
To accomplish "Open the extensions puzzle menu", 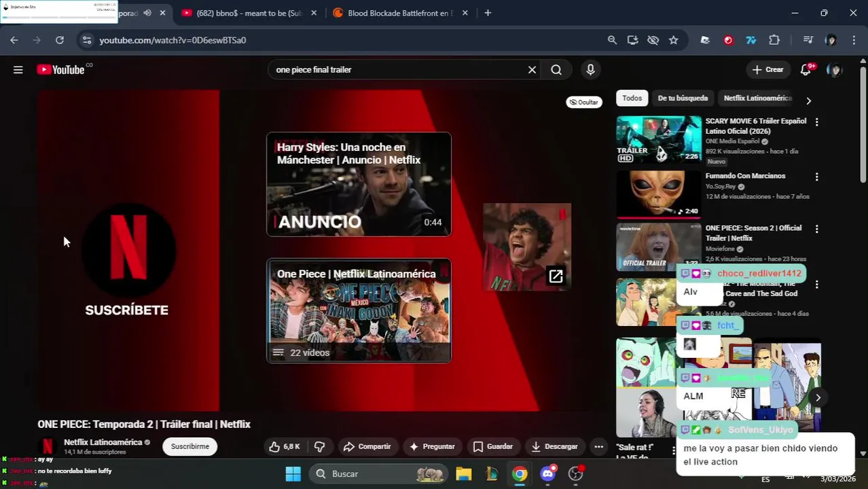I will 774,40.
